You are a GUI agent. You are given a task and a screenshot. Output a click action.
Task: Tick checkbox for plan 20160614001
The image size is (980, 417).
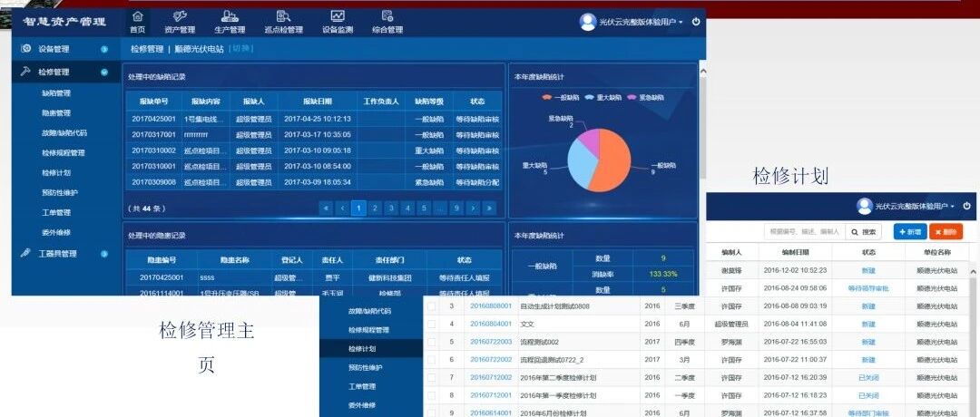pyautogui.click(x=431, y=412)
